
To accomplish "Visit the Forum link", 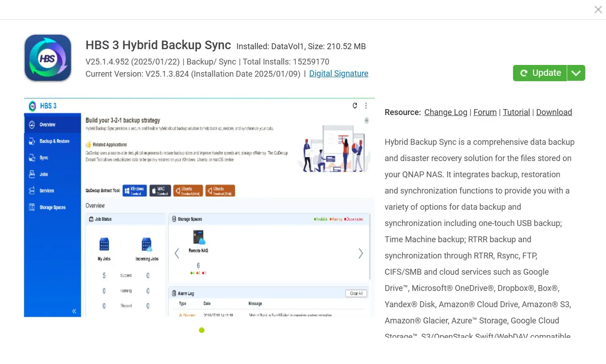I will tap(485, 112).
